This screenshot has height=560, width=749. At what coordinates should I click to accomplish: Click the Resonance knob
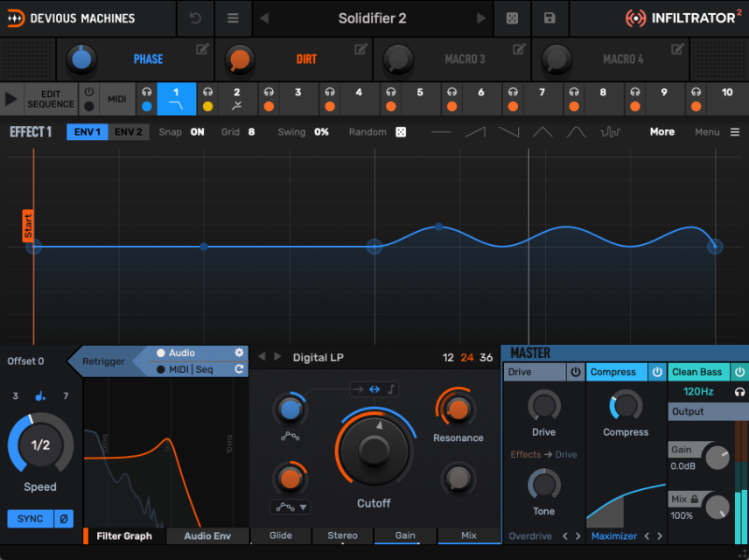pyautogui.click(x=458, y=409)
